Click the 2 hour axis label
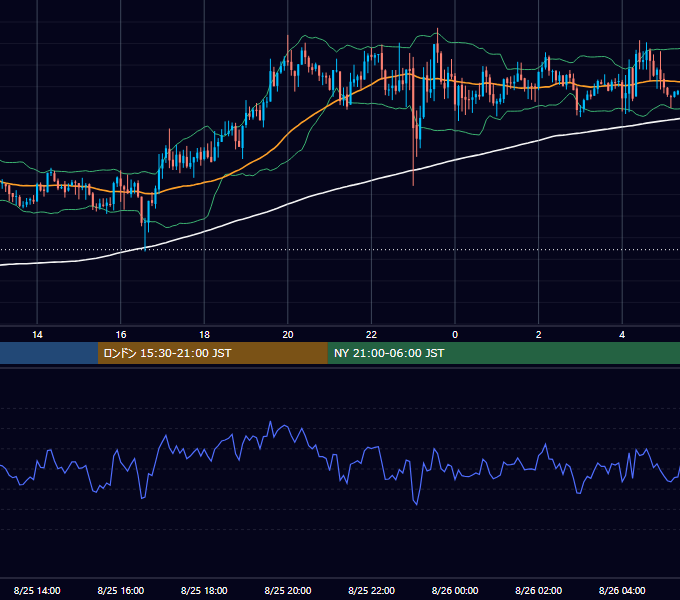Image resolution: width=680 pixels, height=600 pixels. tap(539, 335)
